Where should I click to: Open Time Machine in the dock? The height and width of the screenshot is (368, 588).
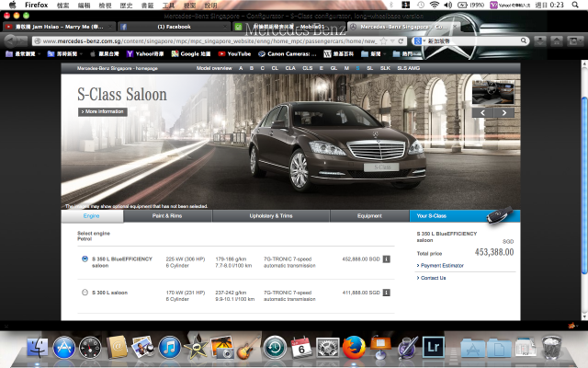(x=275, y=348)
